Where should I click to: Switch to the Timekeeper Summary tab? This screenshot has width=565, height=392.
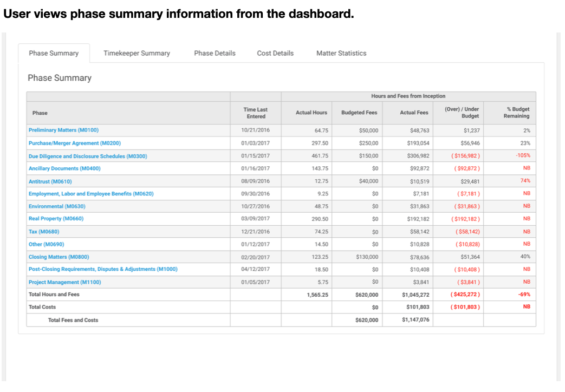pos(137,53)
